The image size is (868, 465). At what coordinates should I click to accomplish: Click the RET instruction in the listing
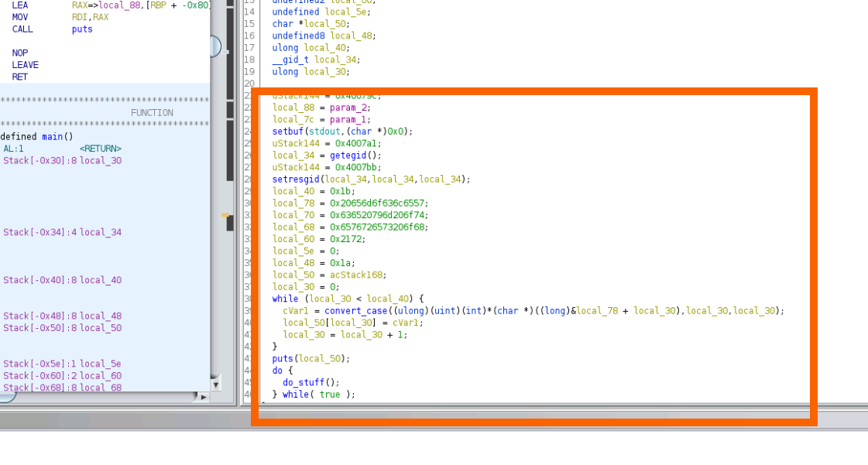[19, 77]
